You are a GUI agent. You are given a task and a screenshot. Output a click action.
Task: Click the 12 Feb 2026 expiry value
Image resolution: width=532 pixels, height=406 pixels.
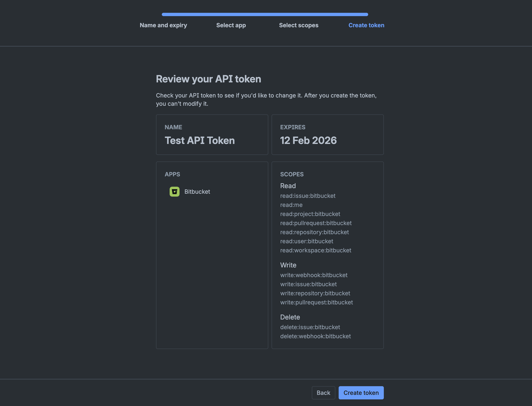(x=308, y=140)
